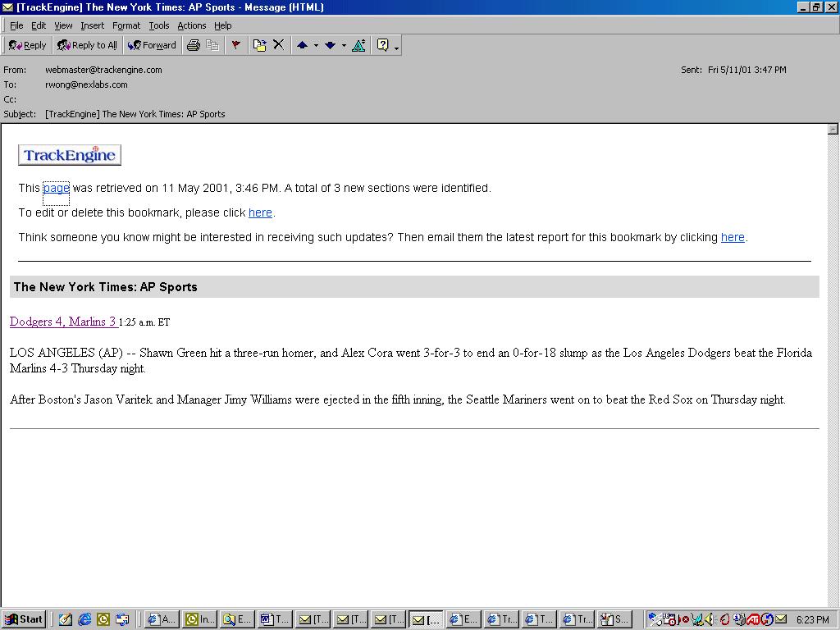Click the '1:25 a.m. ET' timestamp

coord(144,322)
